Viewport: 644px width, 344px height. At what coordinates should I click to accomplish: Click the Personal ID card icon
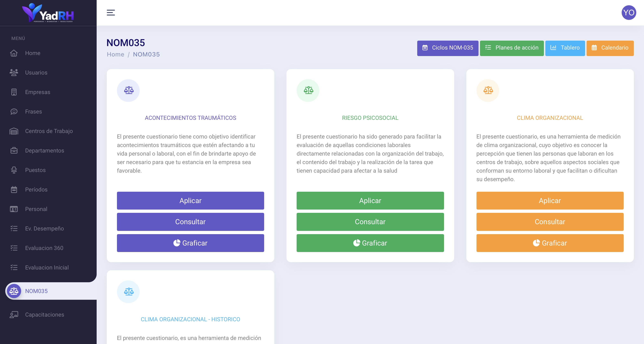point(14,209)
